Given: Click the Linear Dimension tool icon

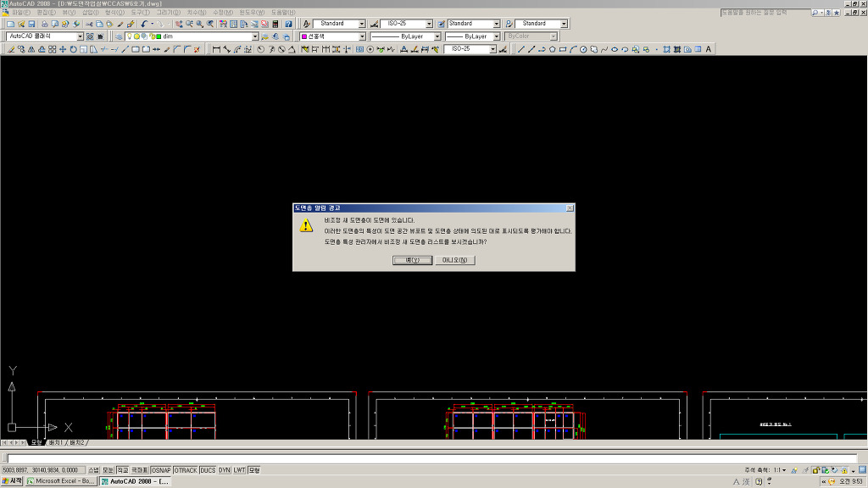Looking at the screenshot, I should tap(215, 50).
